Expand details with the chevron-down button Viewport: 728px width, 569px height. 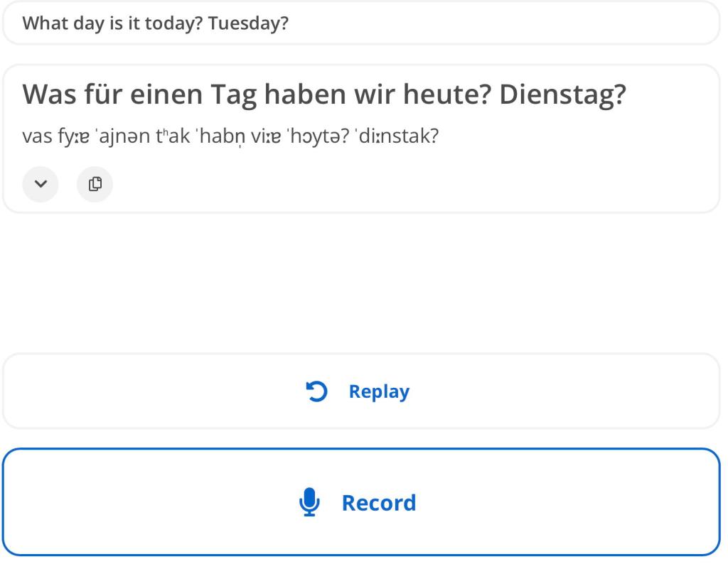pos(41,184)
